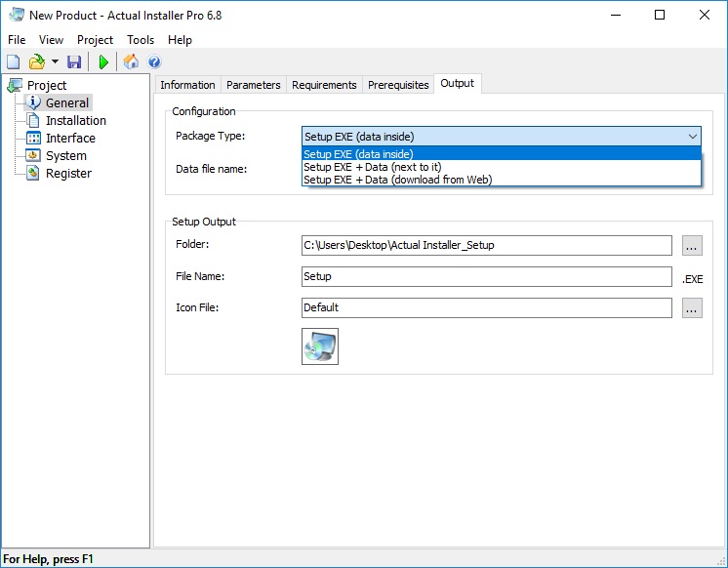Click the System icon in tree
Viewport: 728px width, 568px height.
pos(33,155)
